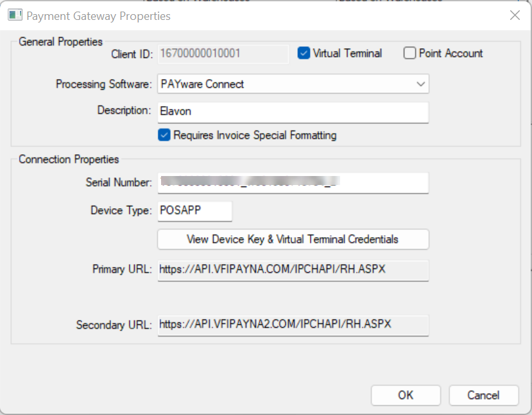Click the Cancel button
532x415 pixels.
pos(483,395)
